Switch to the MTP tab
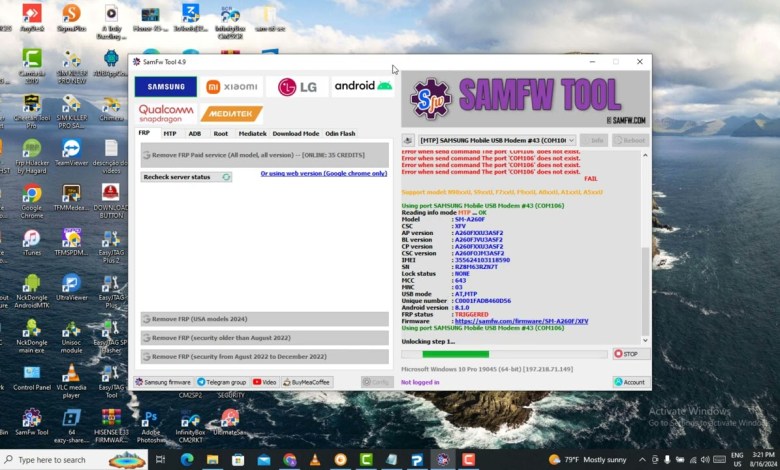The image size is (780, 470). click(x=170, y=133)
